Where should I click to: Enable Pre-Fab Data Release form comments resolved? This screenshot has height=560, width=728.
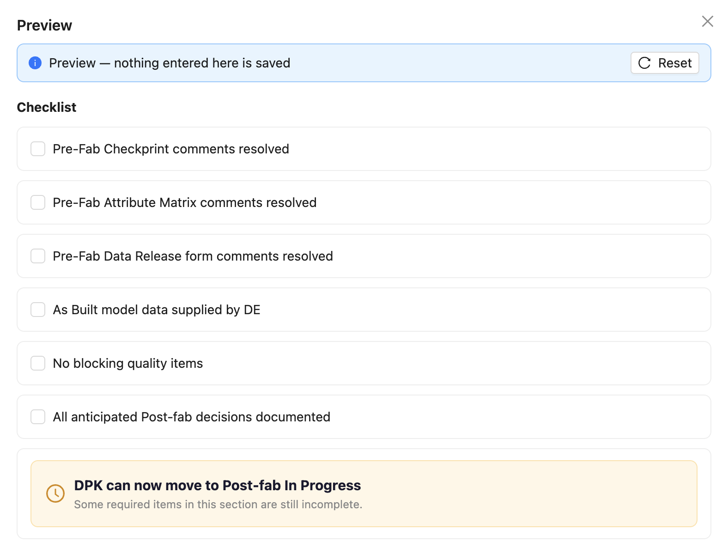(x=38, y=256)
